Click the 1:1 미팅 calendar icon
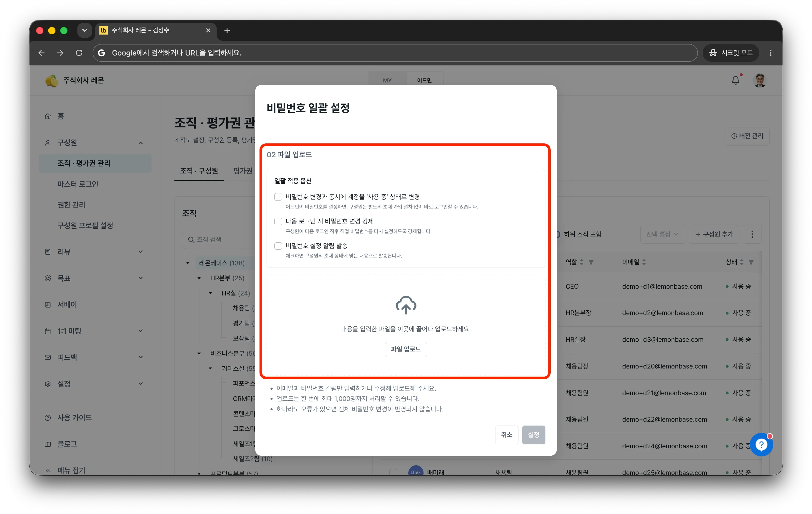Screen dimensions: 812x514 pos(48,331)
